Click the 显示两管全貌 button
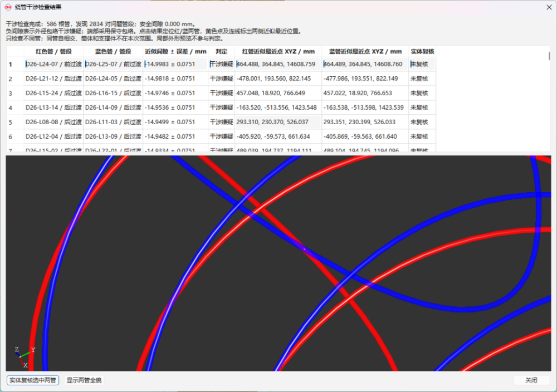Screen dimensions: 557x392 pos(84,380)
